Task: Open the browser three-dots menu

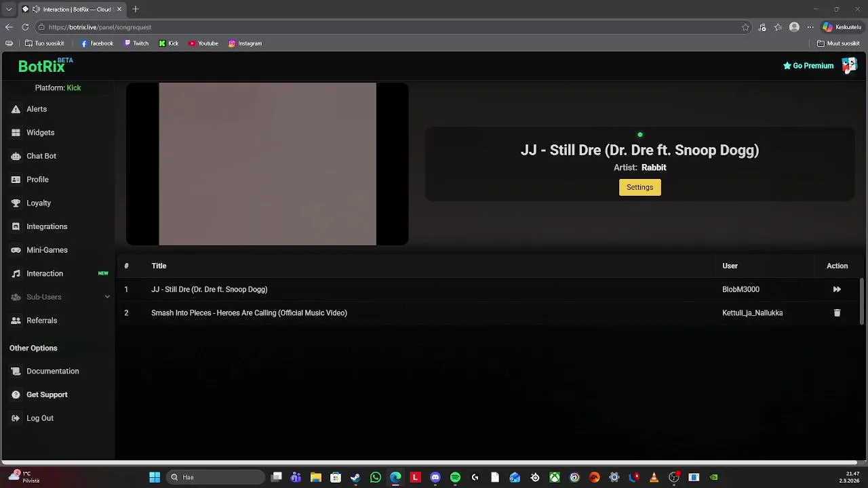Action: (x=810, y=27)
